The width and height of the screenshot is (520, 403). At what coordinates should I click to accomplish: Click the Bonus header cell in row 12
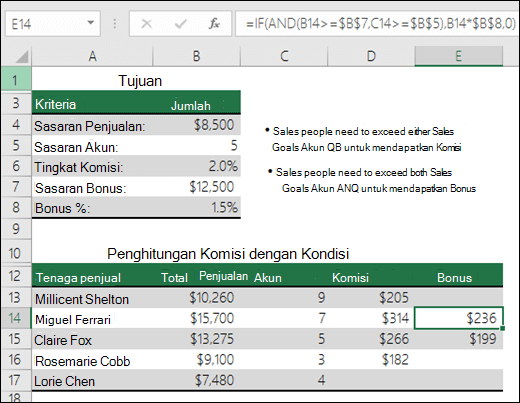[x=459, y=276]
